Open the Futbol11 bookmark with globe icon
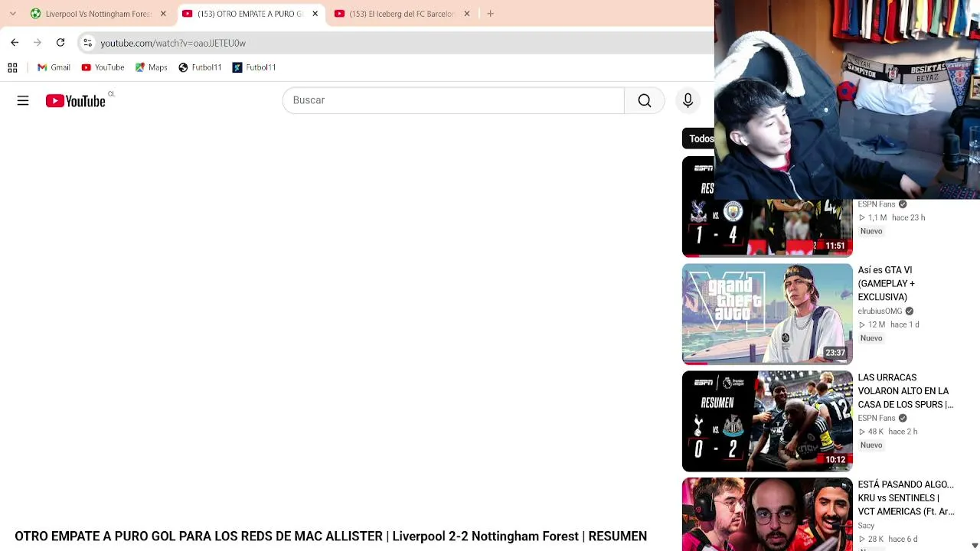Viewport: 980px width, 551px height. (200, 67)
